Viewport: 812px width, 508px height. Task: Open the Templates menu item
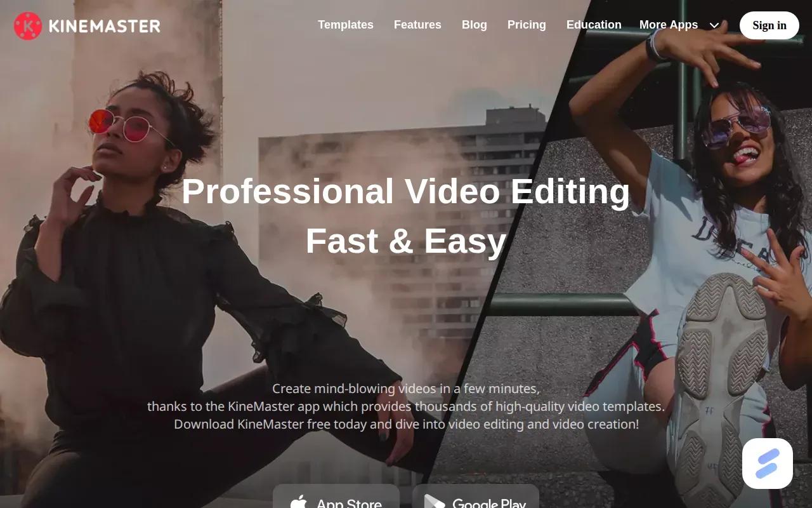click(346, 25)
